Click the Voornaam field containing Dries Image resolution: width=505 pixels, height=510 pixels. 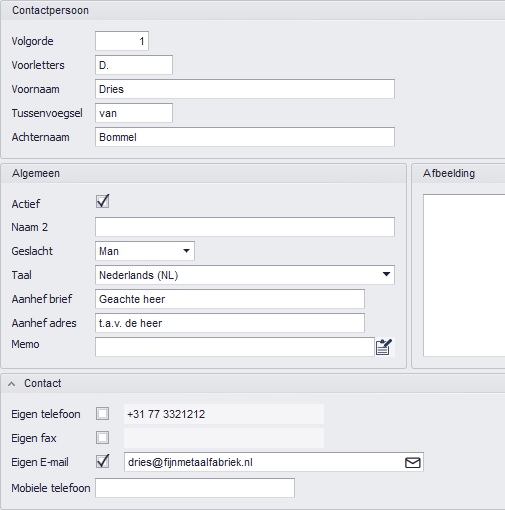click(245, 89)
